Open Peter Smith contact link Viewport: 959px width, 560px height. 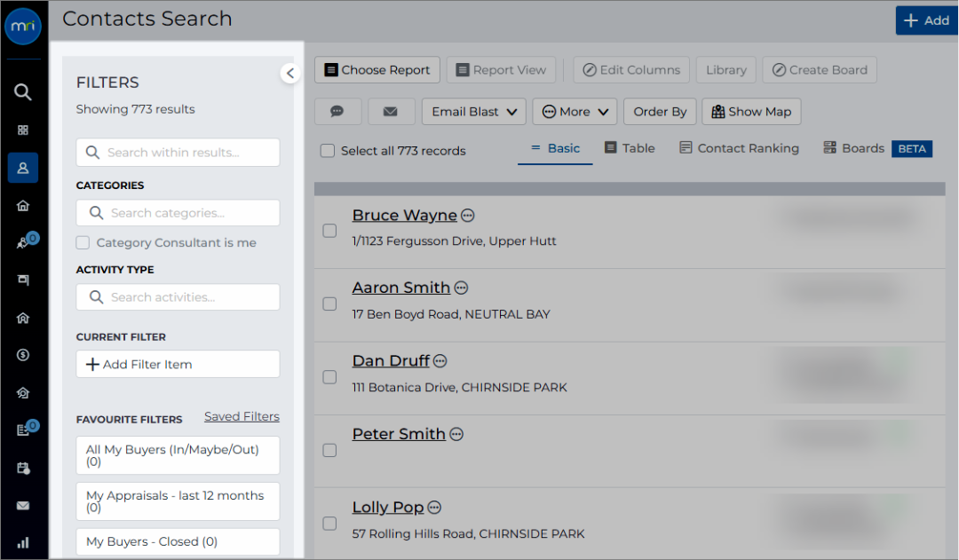click(x=399, y=434)
